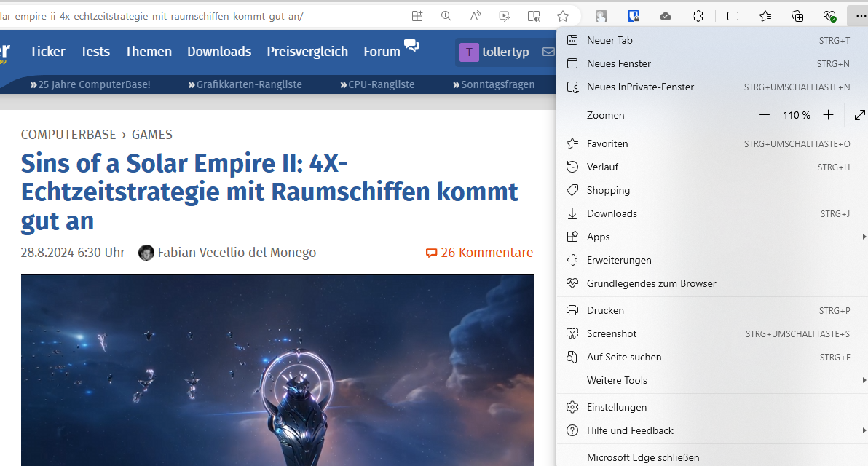Click the author avatar of Fabian Vecellio
This screenshot has height=466, width=868.
pyautogui.click(x=146, y=253)
